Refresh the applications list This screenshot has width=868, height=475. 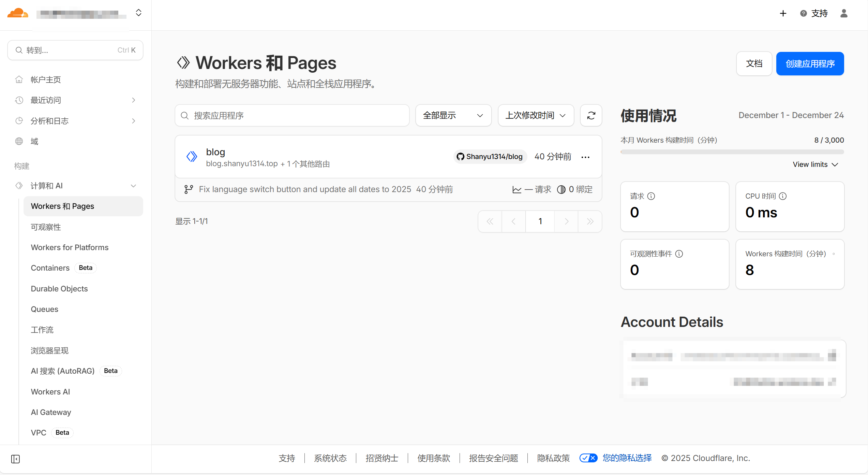click(591, 115)
